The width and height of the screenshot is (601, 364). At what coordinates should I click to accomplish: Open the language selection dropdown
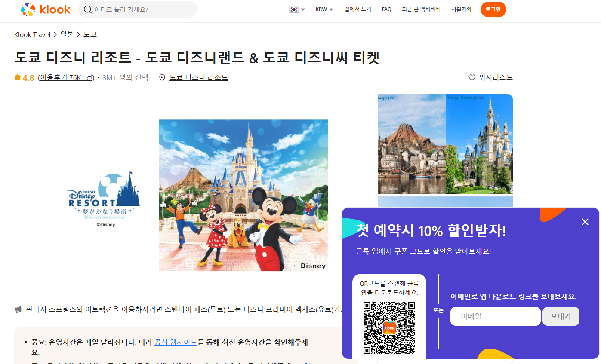coord(297,9)
